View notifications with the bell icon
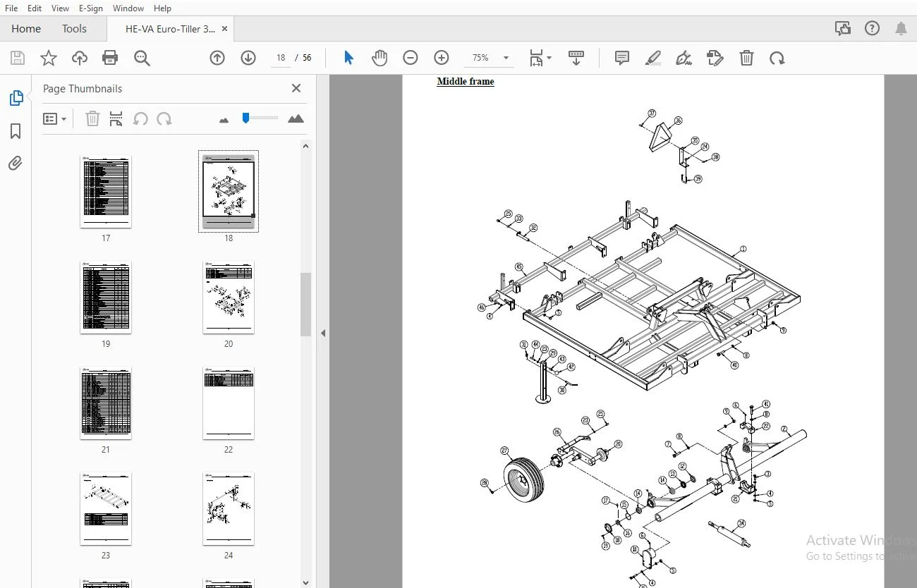This screenshot has width=917, height=588. click(901, 29)
